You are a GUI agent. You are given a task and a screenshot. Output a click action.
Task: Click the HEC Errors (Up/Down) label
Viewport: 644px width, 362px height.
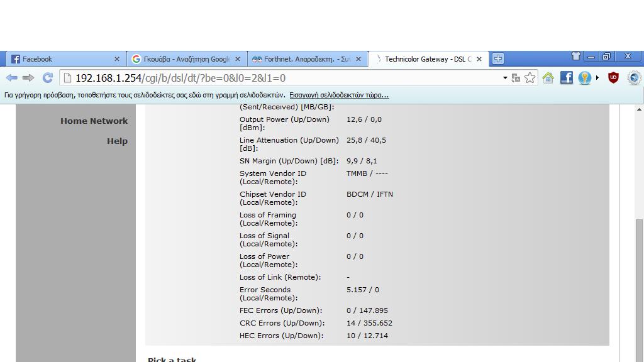pos(281,336)
